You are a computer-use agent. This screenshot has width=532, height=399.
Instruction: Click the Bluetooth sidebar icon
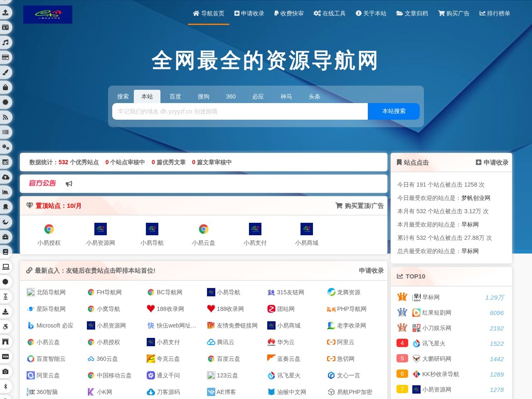point(5,387)
